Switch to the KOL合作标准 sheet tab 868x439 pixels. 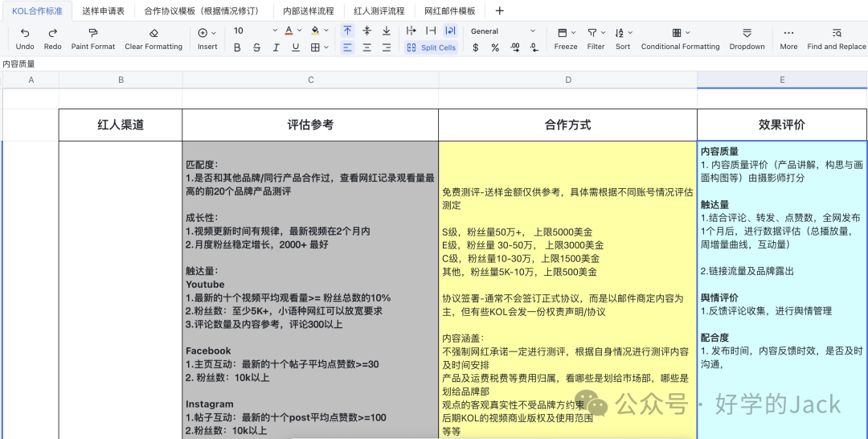[37, 10]
